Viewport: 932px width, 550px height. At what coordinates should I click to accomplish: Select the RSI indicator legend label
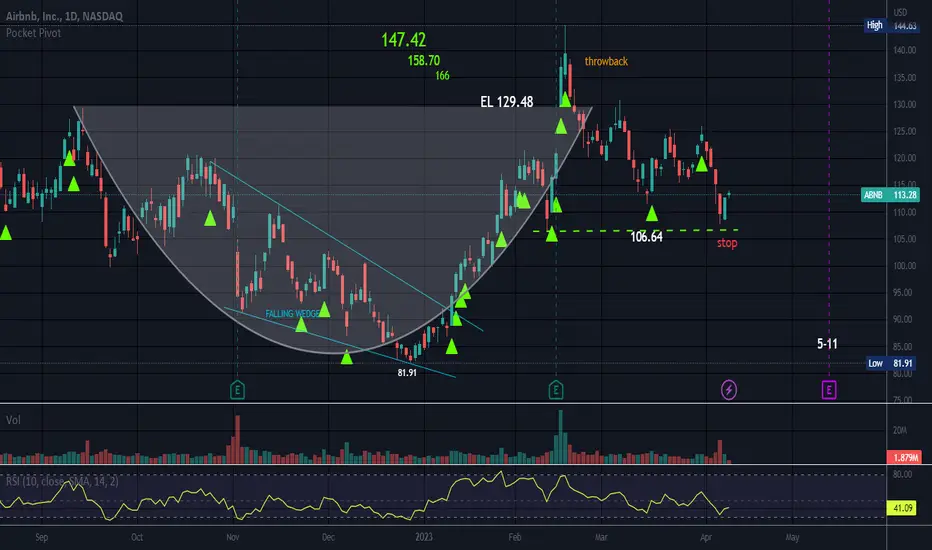point(62,481)
